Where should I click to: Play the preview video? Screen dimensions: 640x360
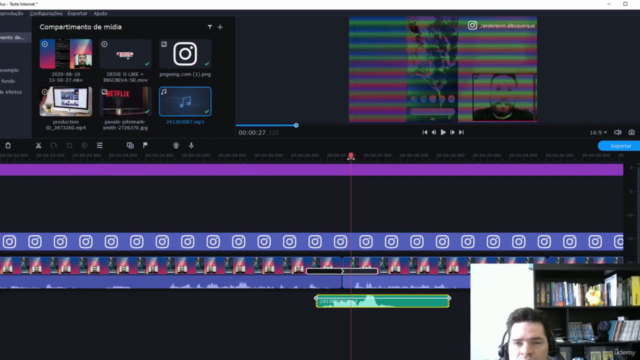coord(443,132)
